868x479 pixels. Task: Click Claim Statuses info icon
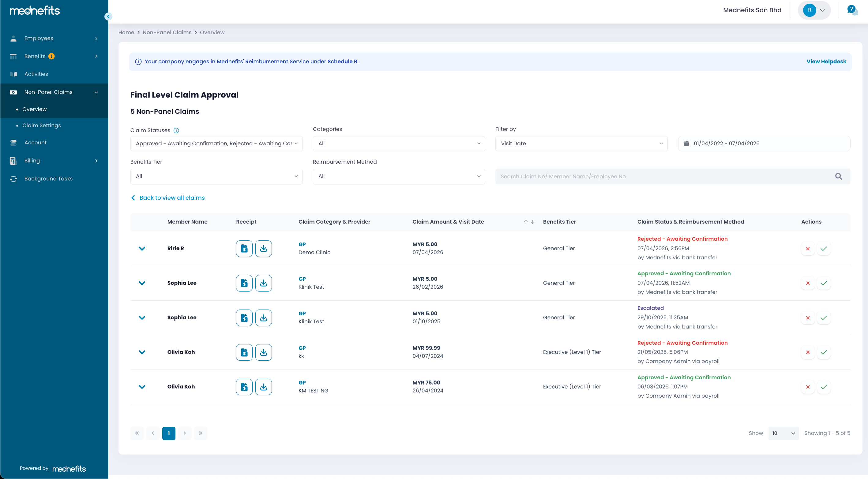click(x=176, y=131)
